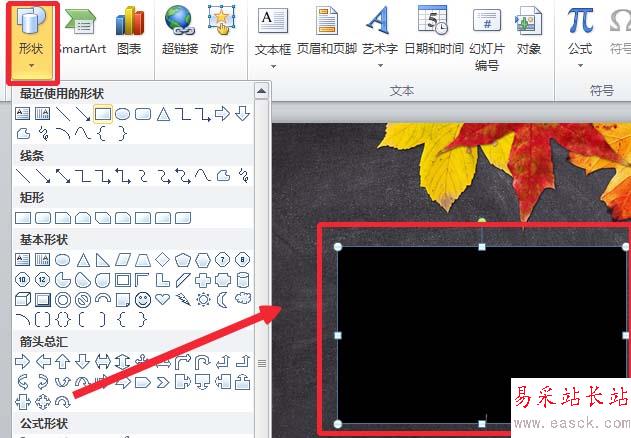Select cube shape under 基本形状
Screen dimensions: 631x438
(x=23, y=300)
